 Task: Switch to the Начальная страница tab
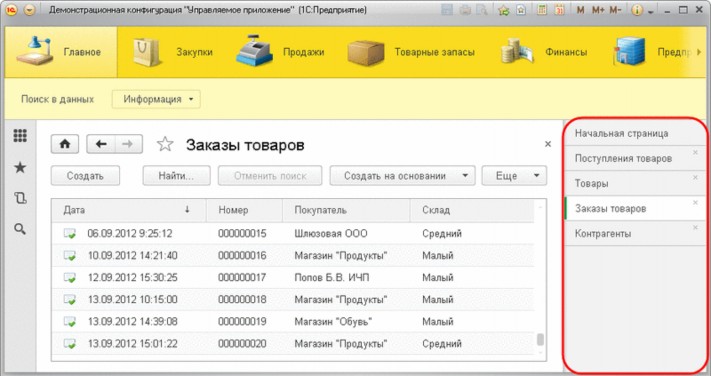coord(635,133)
